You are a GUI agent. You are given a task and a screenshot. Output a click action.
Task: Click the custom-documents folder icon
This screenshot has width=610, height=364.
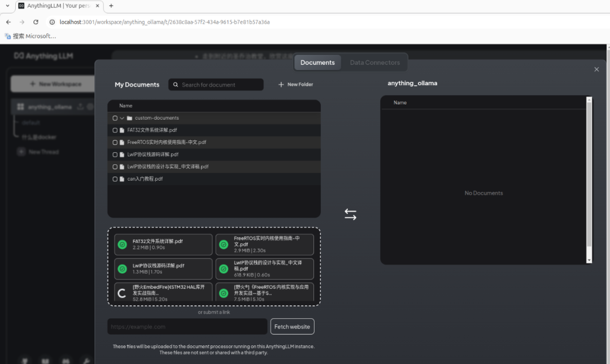click(129, 118)
